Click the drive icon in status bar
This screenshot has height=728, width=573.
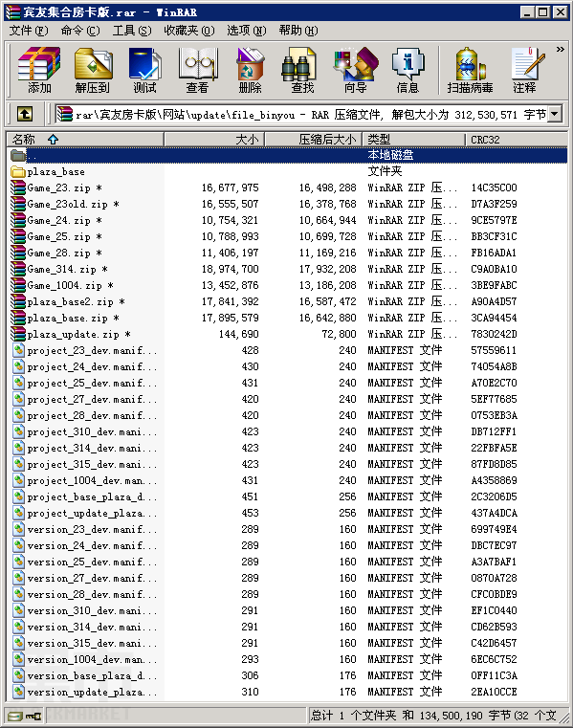pos(15,716)
